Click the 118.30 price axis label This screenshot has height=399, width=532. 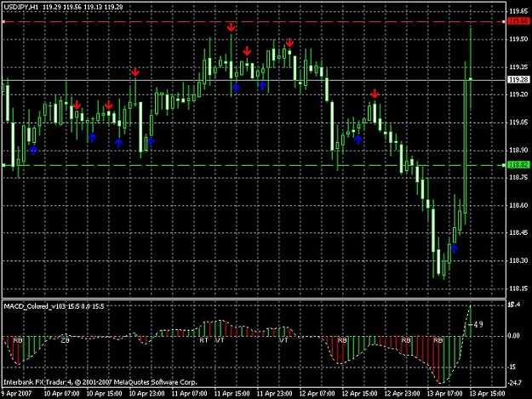pyautogui.click(x=518, y=260)
